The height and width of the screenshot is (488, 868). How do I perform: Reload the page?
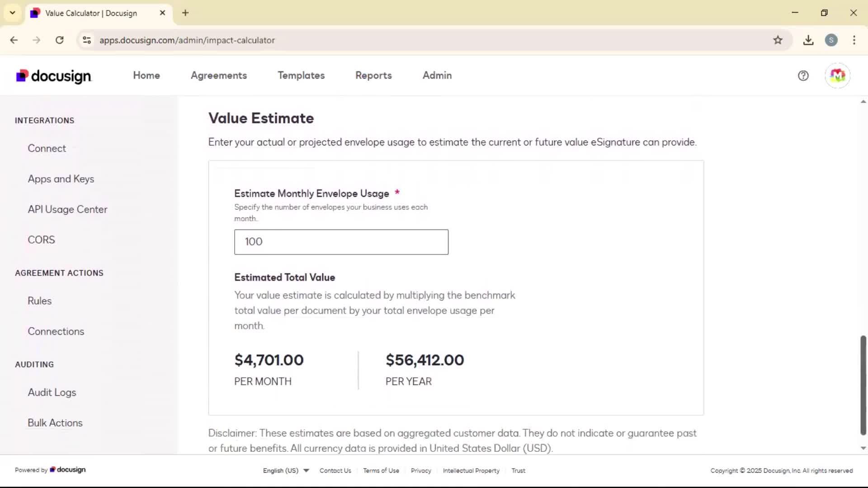coord(59,40)
